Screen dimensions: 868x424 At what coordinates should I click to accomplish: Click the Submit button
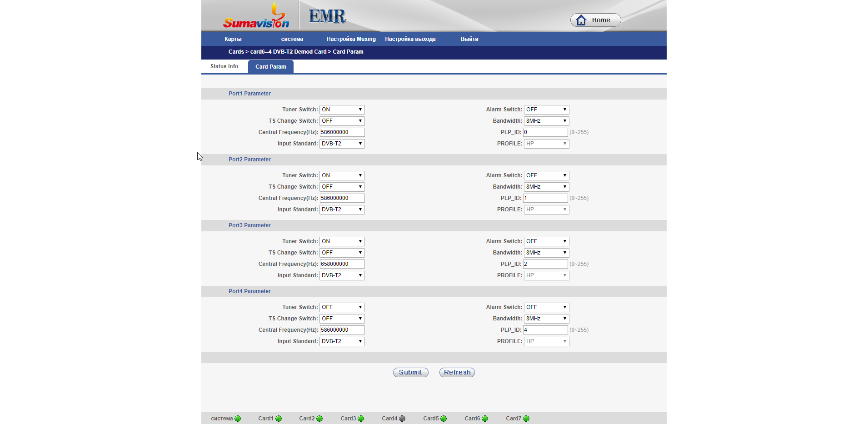tap(411, 372)
